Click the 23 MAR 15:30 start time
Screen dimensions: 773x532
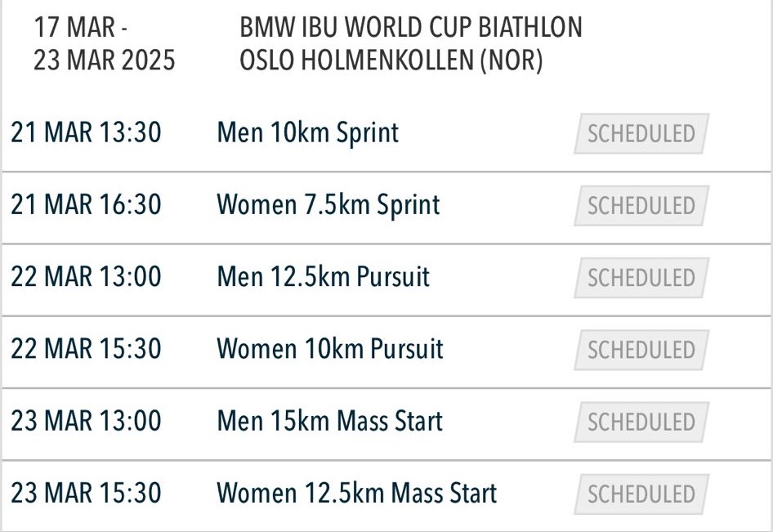point(86,493)
